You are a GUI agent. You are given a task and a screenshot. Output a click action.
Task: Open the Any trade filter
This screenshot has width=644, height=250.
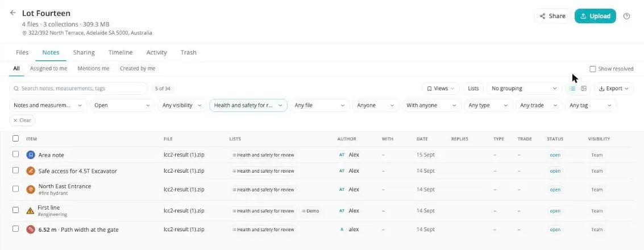pos(539,106)
